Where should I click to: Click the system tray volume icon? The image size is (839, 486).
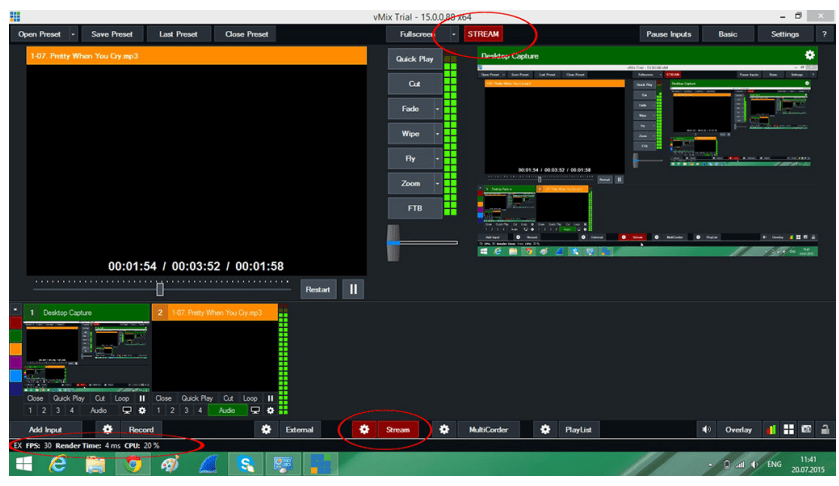pos(754,464)
